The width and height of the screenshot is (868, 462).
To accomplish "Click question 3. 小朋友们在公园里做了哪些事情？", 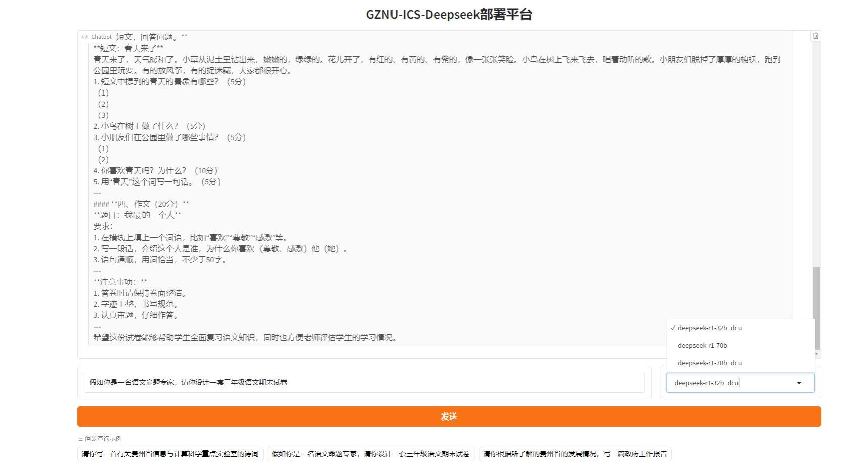I will point(169,137).
